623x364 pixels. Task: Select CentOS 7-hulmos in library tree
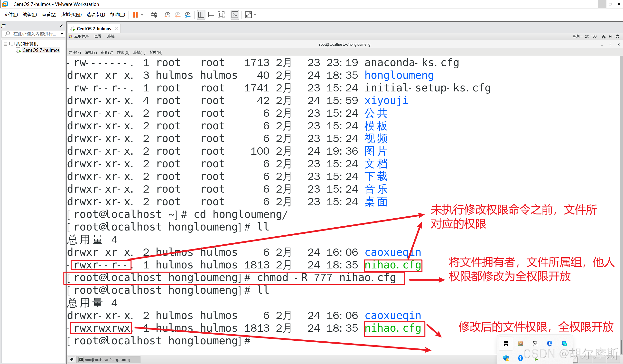pyautogui.click(x=41, y=50)
